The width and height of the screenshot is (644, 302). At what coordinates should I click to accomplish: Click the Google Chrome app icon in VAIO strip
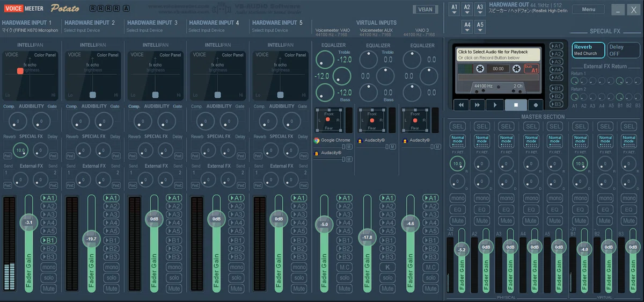coord(317,140)
